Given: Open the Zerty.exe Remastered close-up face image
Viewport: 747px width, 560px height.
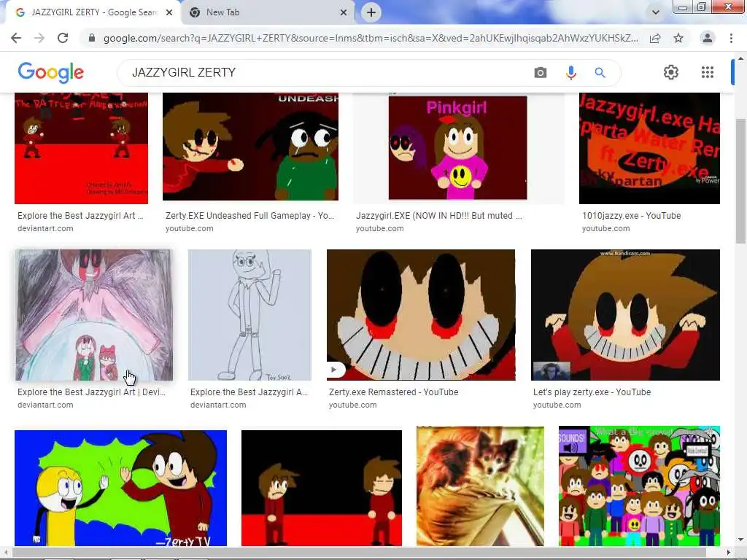Looking at the screenshot, I should tap(421, 315).
